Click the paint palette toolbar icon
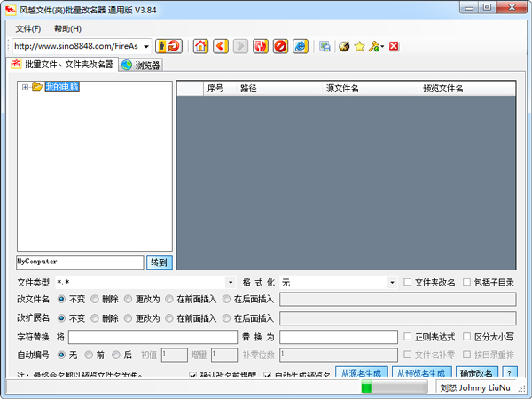The width and height of the screenshot is (532, 399). [x=344, y=46]
